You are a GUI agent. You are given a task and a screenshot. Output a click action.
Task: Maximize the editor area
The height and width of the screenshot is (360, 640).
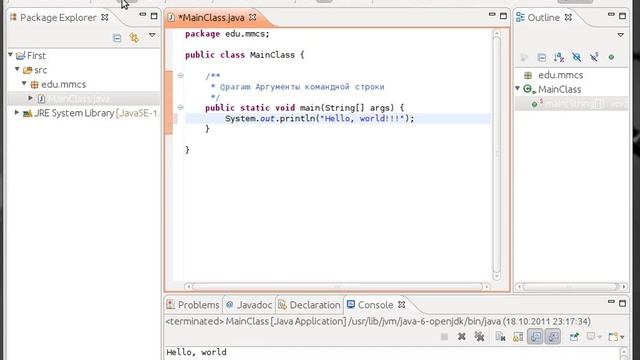tap(503, 16)
